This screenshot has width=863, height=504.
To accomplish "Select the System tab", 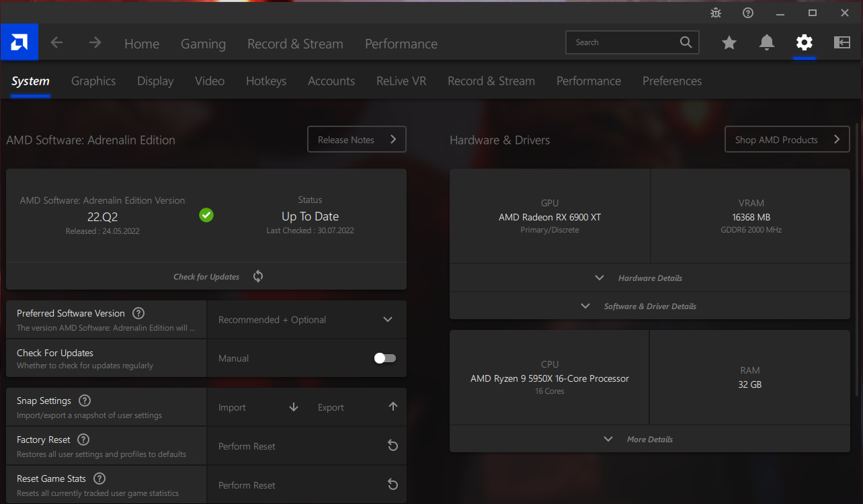I will tap(30, 81).
